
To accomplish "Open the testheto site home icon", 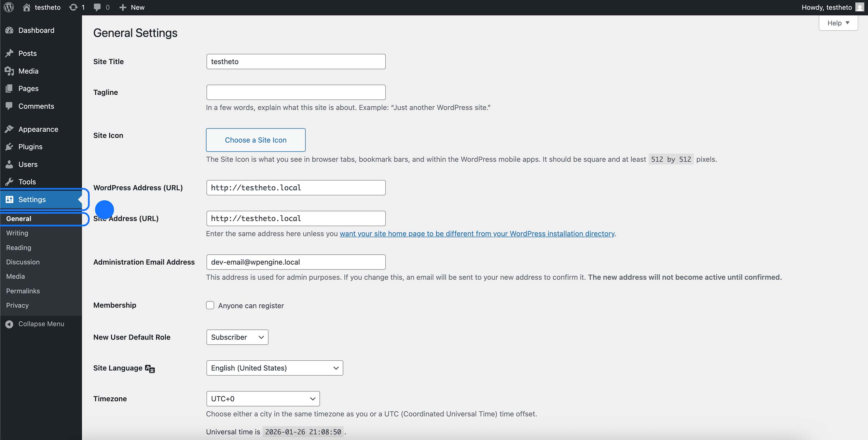I will [26, 7].
